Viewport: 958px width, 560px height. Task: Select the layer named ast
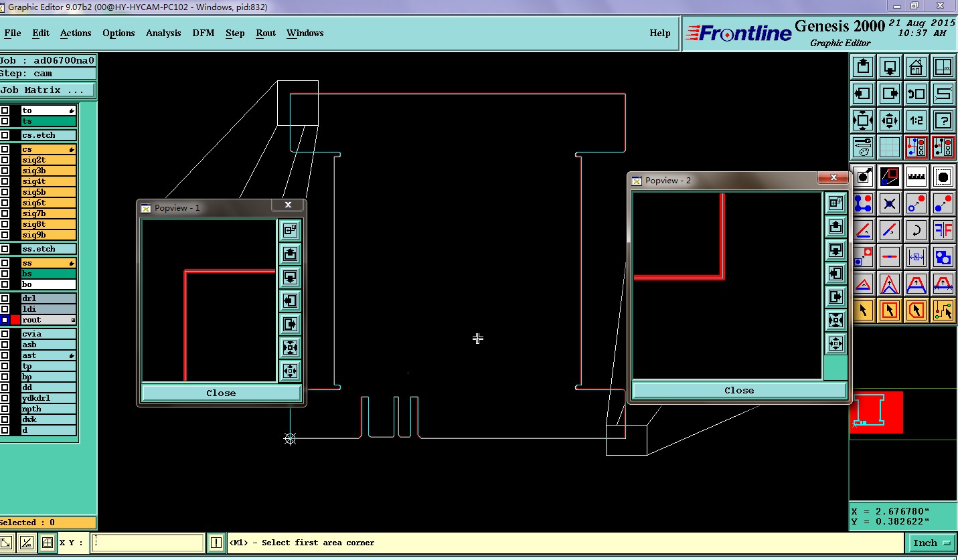(x=48, y=355)
